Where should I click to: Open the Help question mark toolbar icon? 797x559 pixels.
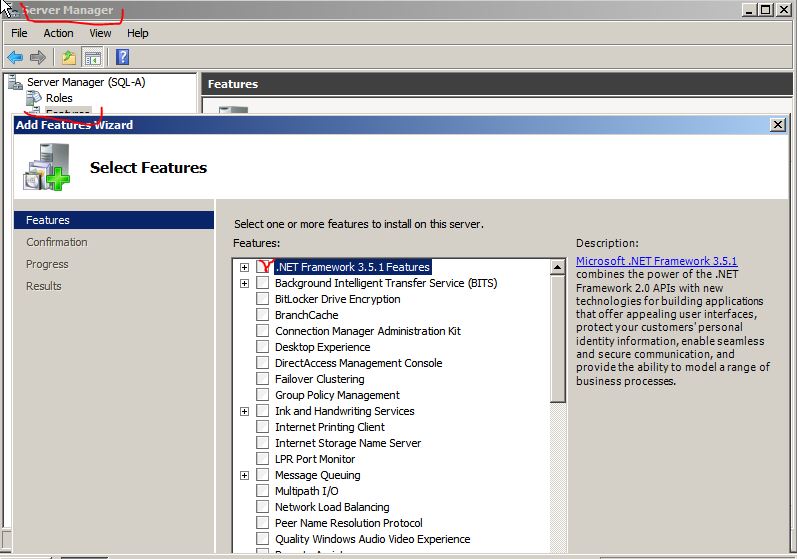122,57
